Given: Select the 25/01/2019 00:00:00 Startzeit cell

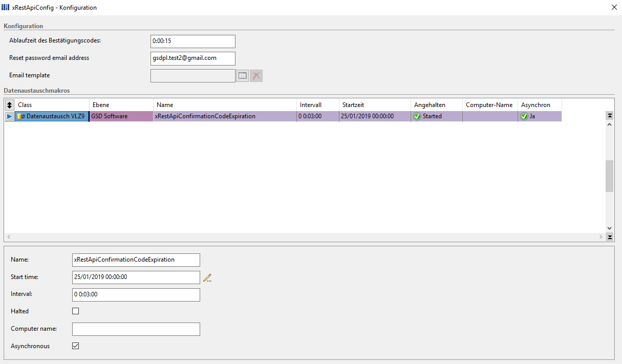Looking at the screenshot, I should (x=375, y=116).
